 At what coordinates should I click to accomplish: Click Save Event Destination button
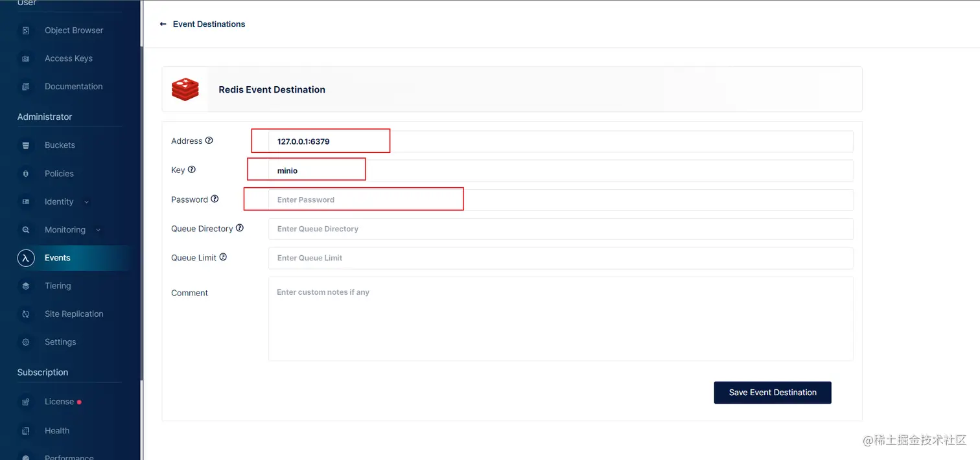[773, 393]
